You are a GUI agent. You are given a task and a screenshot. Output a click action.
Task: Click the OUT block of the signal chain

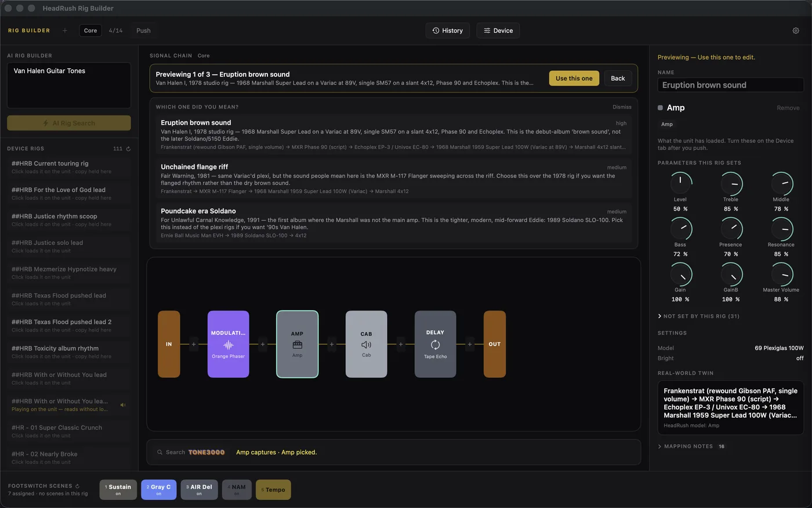click(x=495, y=344)
